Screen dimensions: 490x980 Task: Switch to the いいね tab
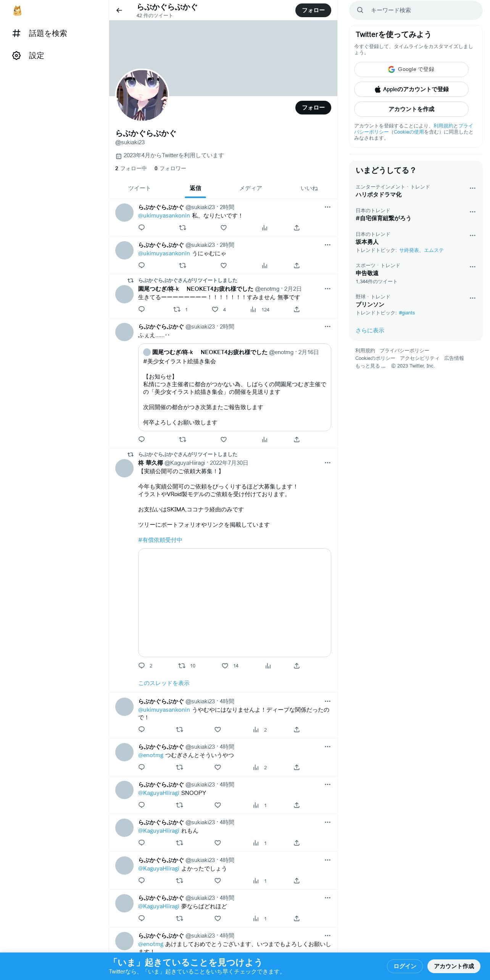click(x=309, y=189)
